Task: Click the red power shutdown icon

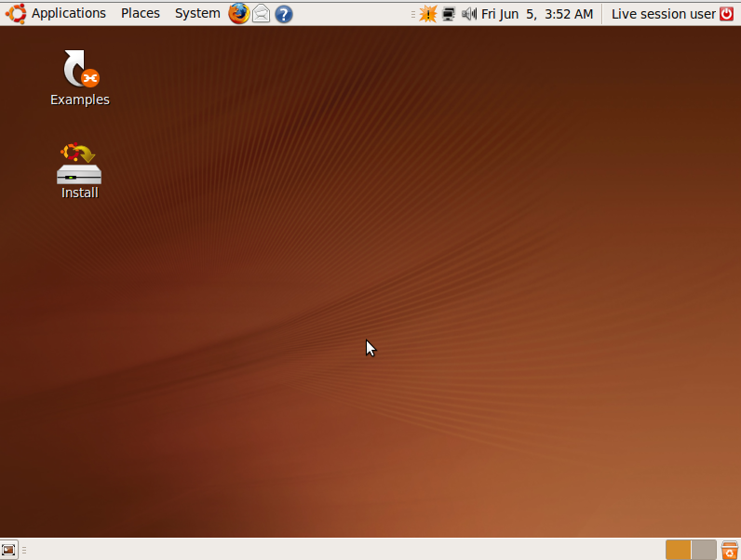Action: (x=727, y=14)
